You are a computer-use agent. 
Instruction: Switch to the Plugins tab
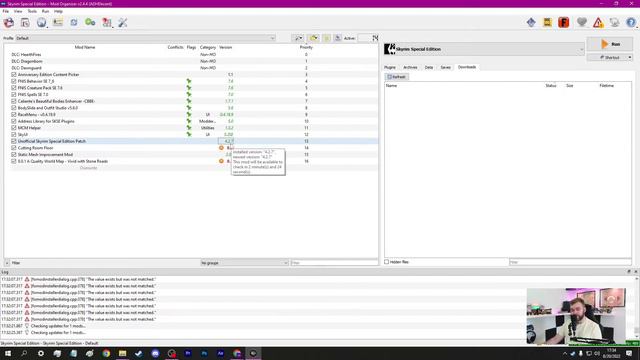tap(390, 67)
